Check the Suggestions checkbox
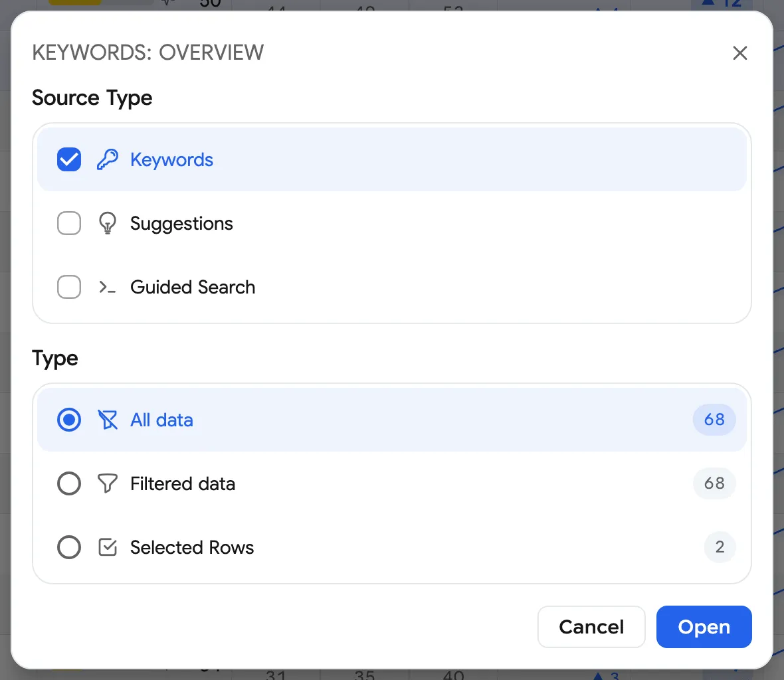This screenshot has width=784, height=680. (x=69, y=223)
